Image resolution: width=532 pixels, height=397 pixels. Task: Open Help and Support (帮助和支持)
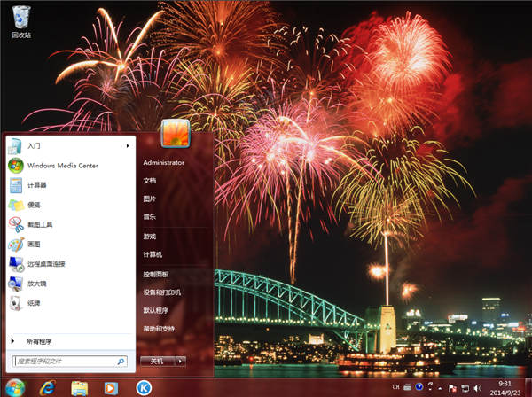tap(161, 329)
